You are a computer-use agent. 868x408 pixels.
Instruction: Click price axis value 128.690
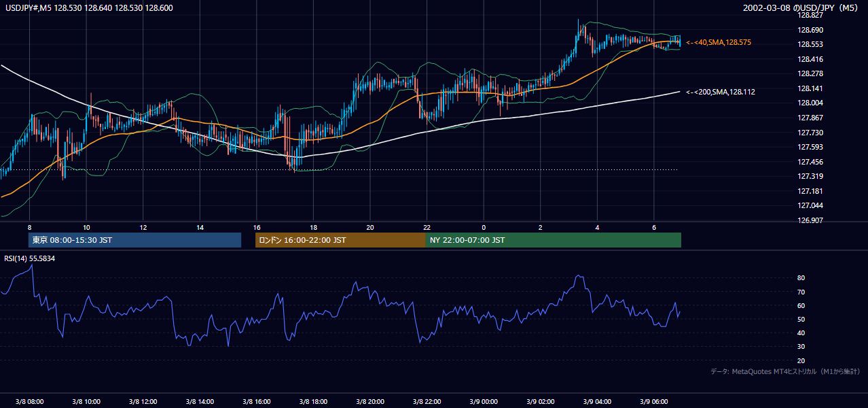pos(810,30)
